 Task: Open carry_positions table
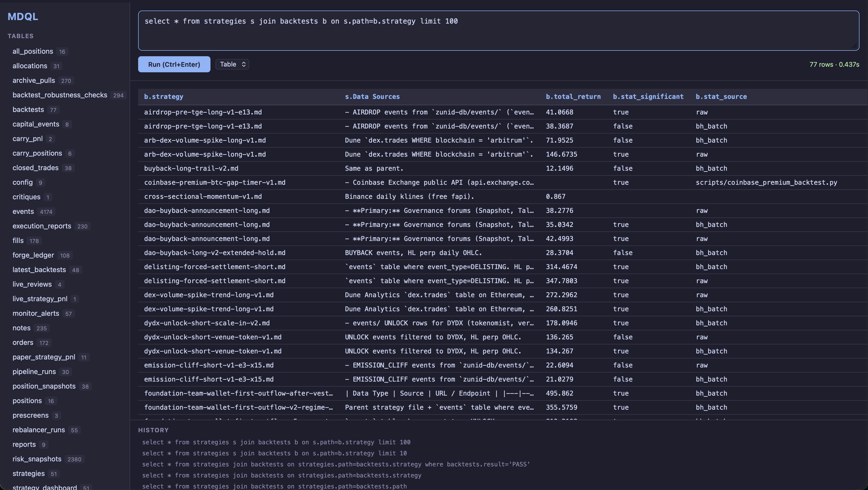[37, 153]
